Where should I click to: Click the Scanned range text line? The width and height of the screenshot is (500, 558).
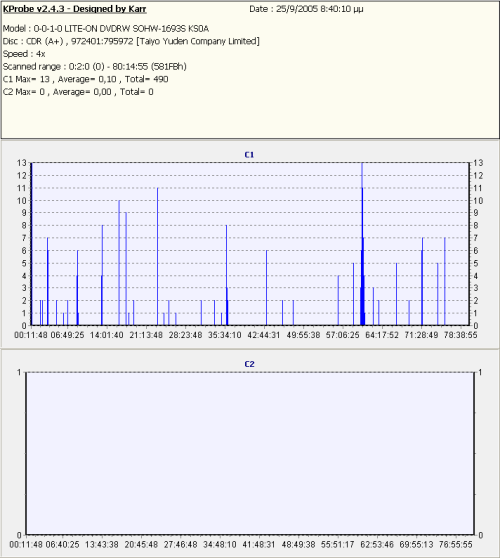point(95,67)
